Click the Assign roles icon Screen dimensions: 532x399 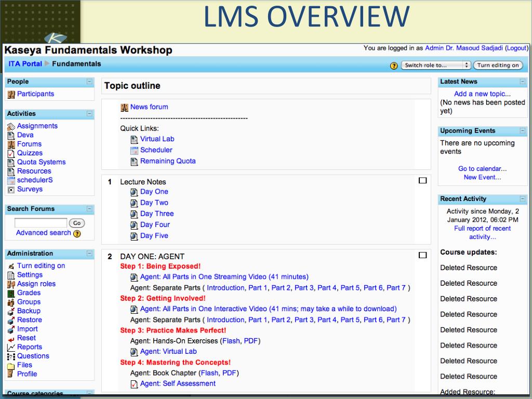click(11, 284)
